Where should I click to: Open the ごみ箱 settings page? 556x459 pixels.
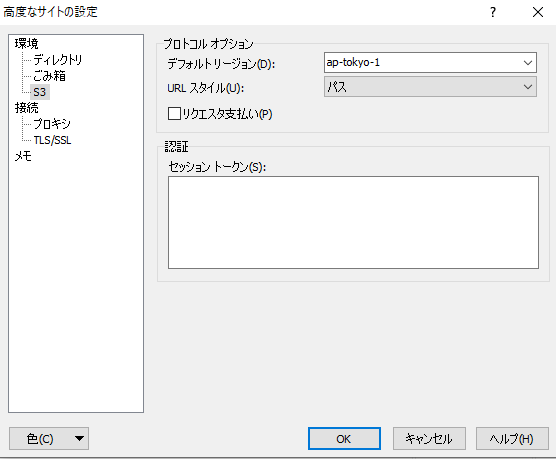point(49,76)
